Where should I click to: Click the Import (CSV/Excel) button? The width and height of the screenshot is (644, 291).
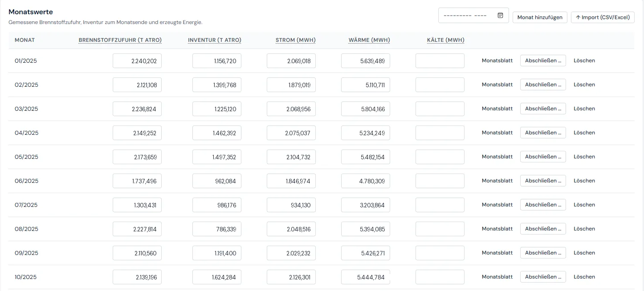(603, 17)
